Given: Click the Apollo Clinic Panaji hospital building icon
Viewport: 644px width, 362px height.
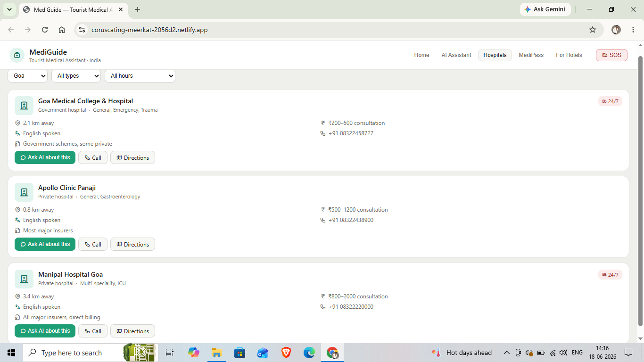Looking at the screenshot, I should click(x=24, y=192).
